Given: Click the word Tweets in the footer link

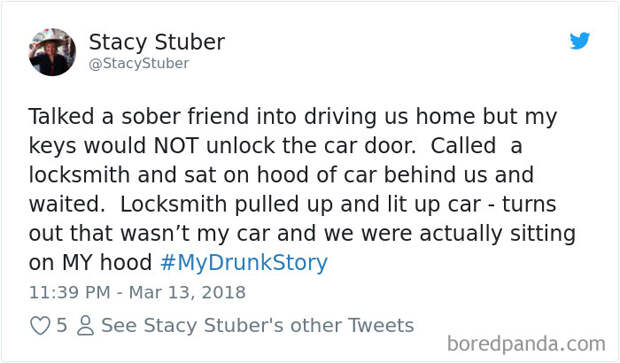Looking at the screenshot, I should [381, 325].
